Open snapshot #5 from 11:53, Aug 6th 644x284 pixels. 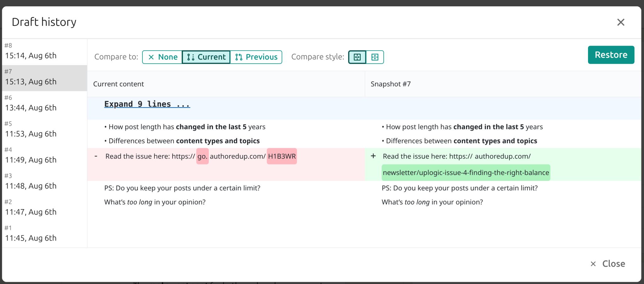pyautogui.click(x=45, y=130)
